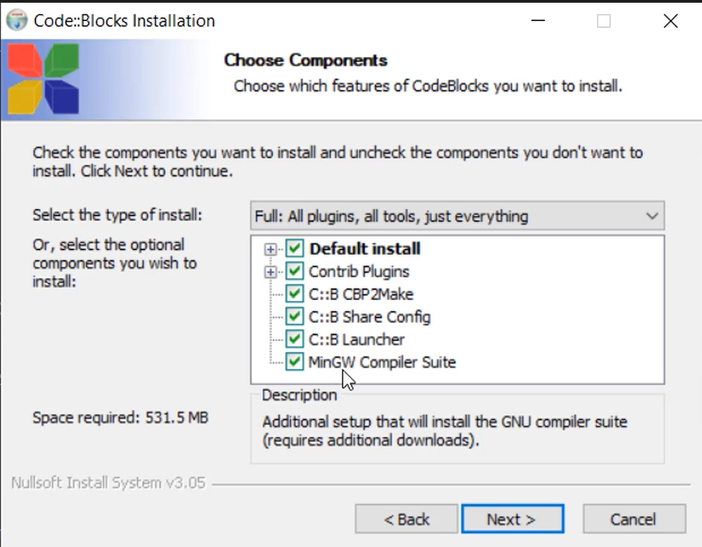Image resolution: width=702 pixels, height=547 pixels.
Task: Toggle the C::B Launcher checkbox
Action: (295, 339)
